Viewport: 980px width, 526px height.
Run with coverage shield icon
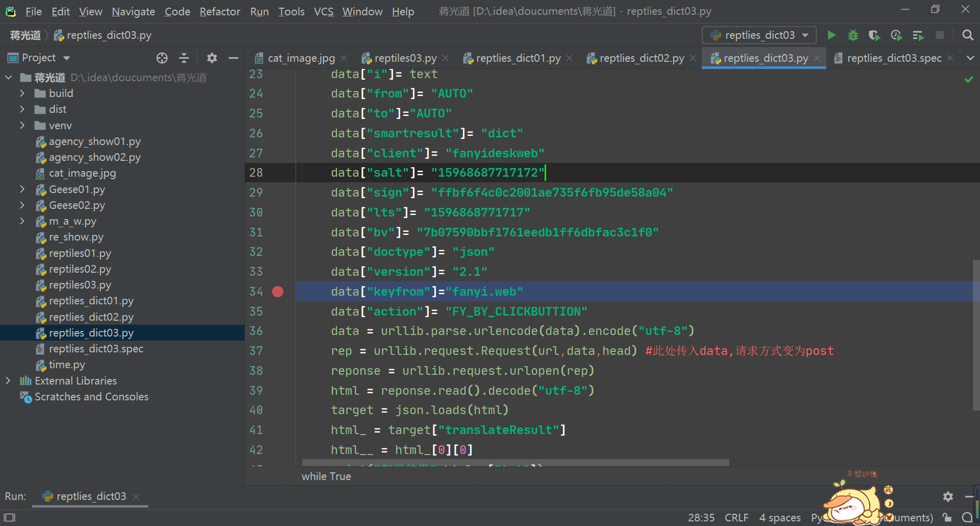[x=874, y=35]
